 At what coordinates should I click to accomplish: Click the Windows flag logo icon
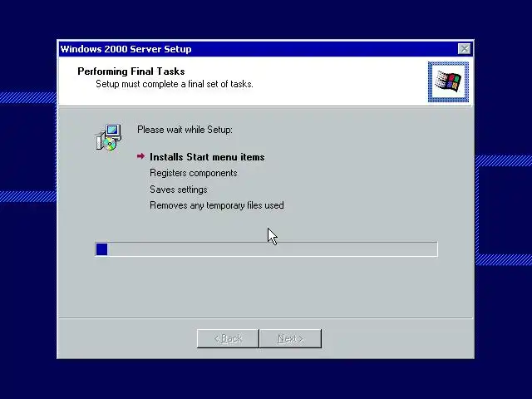(448, 81)
